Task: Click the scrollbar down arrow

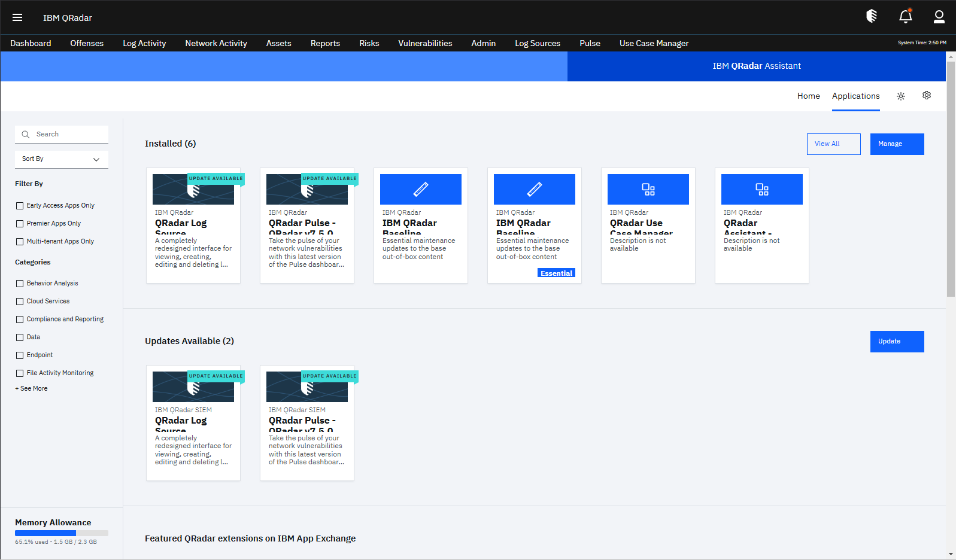Action: pos(951,555)
